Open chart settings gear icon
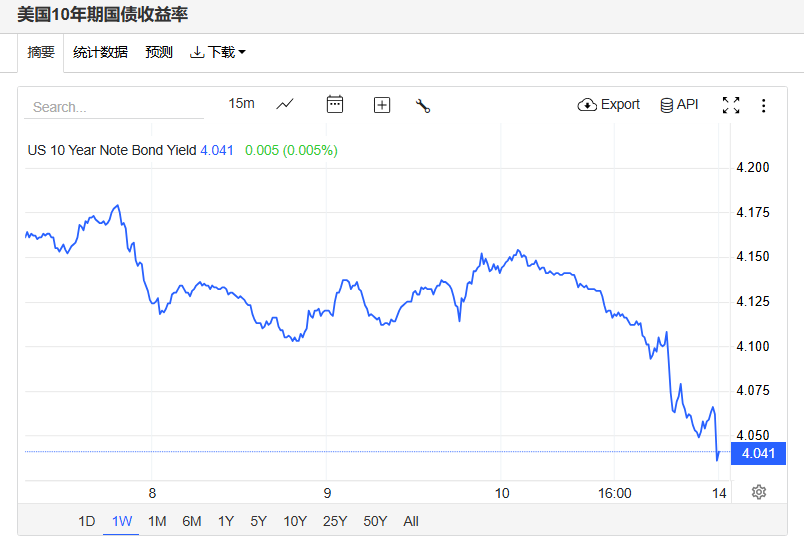This screenshot has height=551, width=804. point(759,492)
